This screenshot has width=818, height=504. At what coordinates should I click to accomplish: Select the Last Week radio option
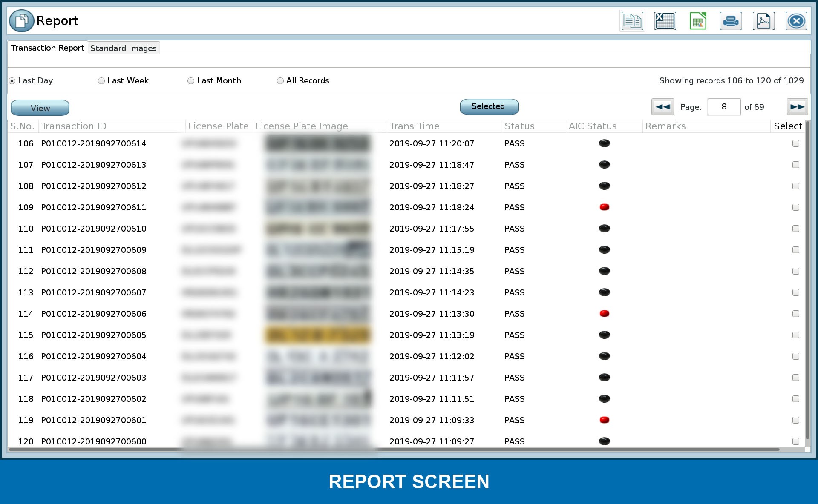pyautogui.click(x=101, y=81)
